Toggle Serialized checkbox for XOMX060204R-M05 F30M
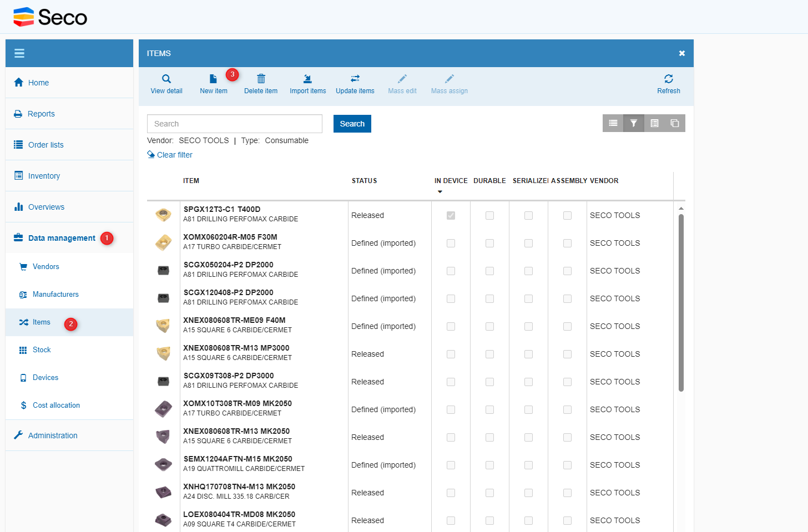Viewport: 808px width, 532px height. point(528,243)
